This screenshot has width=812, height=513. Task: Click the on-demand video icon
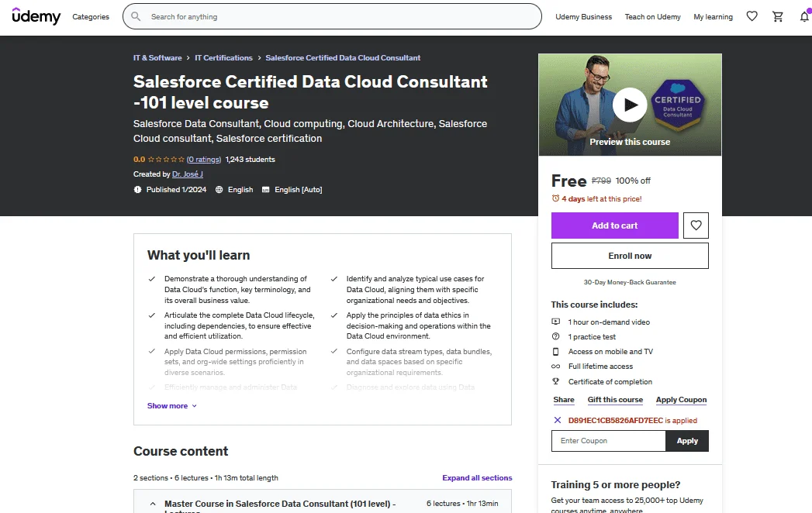[555, 322]
